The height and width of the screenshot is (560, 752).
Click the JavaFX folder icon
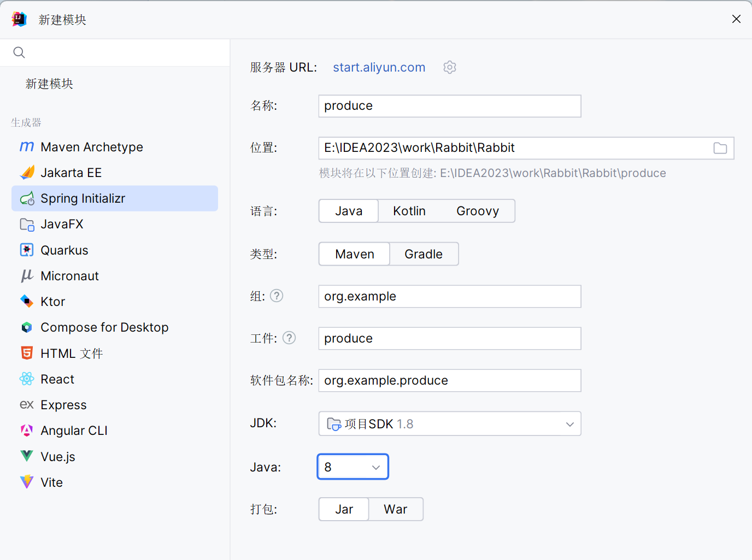pos(27,224)
